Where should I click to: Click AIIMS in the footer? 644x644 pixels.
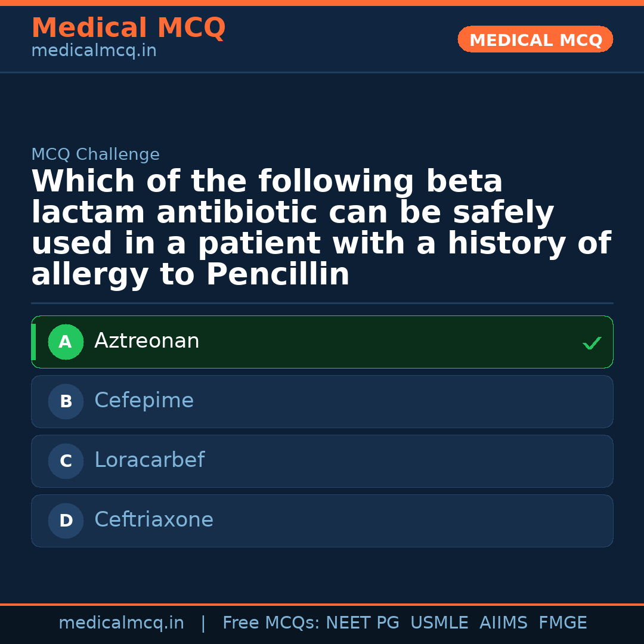503,623
